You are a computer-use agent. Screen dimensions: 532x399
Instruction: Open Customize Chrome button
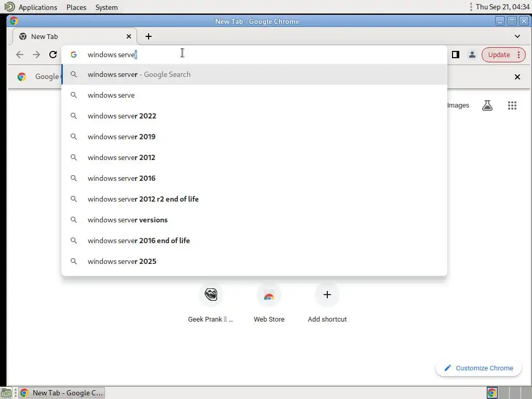pyautogui.click(x=478, y=368)
